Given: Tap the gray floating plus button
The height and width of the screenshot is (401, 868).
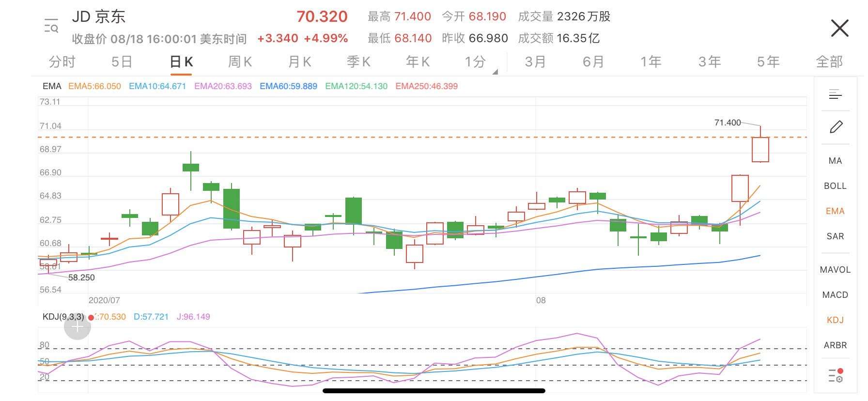Looking at the screenshot, I should click(x=77, y=327).
